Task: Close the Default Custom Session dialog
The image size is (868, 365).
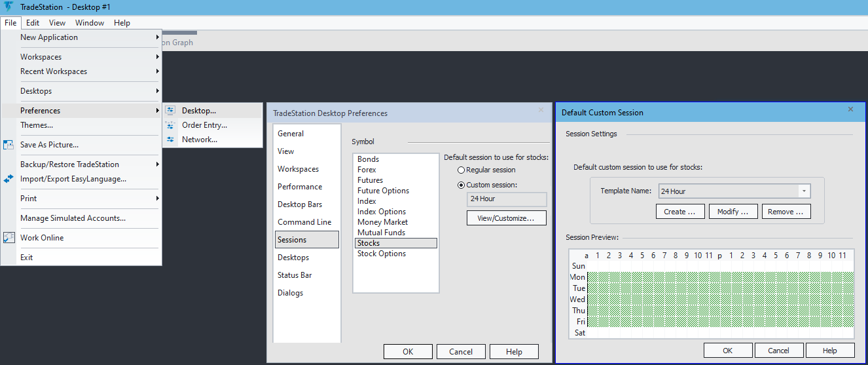Action: (x=850, y=109)
